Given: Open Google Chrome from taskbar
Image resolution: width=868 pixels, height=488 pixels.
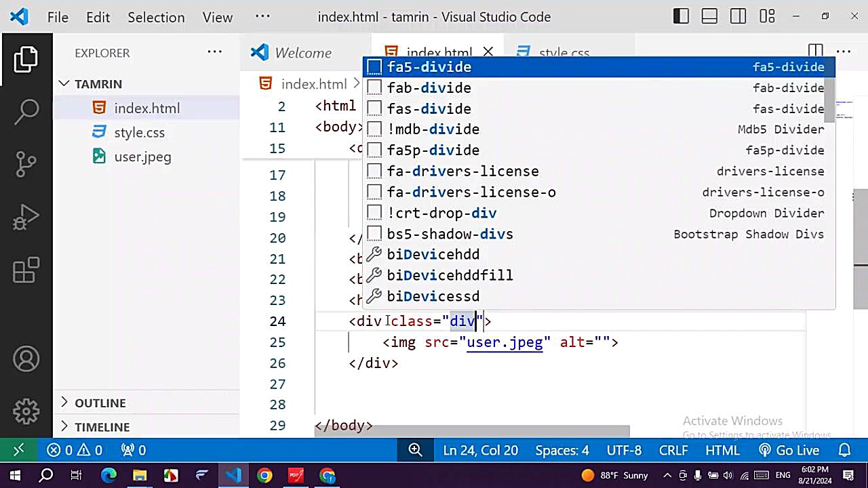Looking at the screenshot, I should (x=264, y=475).
